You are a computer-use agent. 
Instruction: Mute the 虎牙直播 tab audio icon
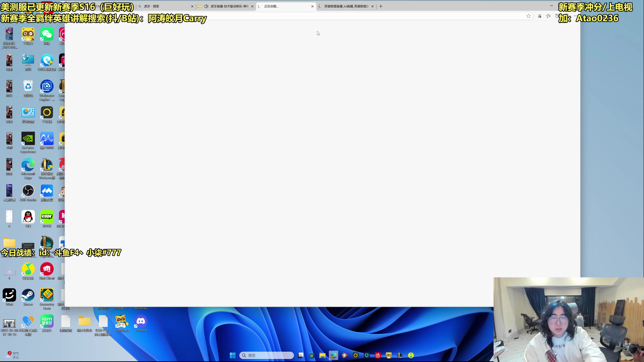click(206, 6)
